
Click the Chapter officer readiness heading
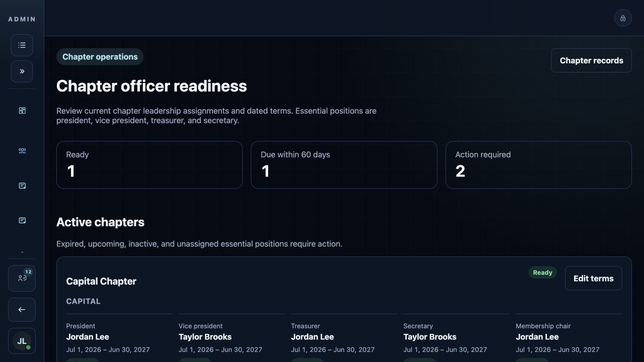[x=151, y=86]
